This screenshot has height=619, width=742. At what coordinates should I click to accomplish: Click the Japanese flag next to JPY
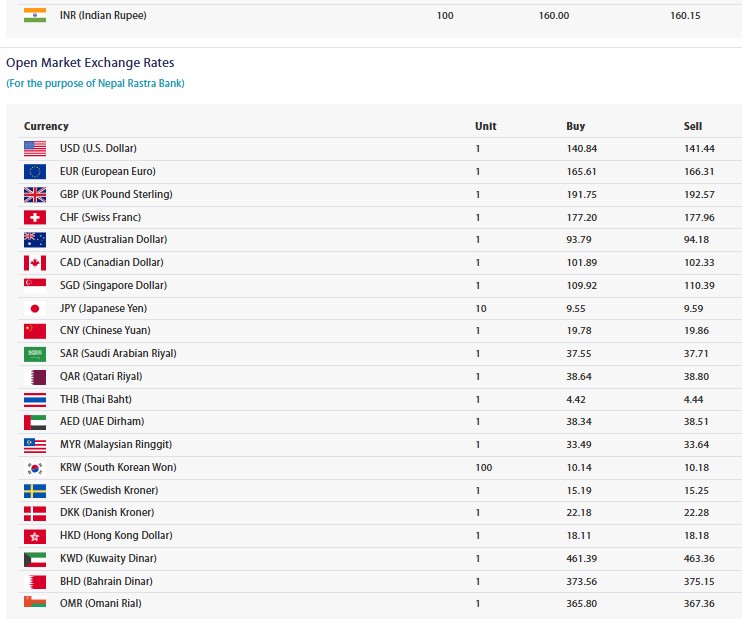[35, 309]
